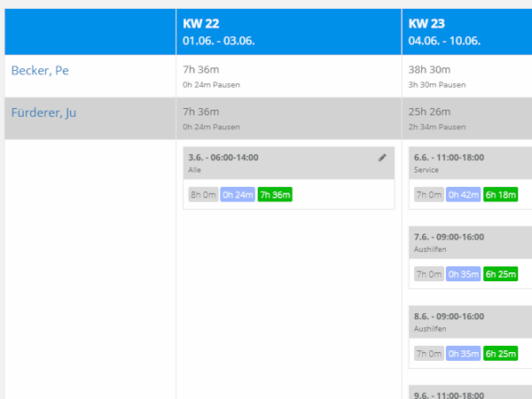The image size is (532, 399).
Task: Collapse Fürderer's KW 23 25h 26m cell
Action: tap(467, 118)
